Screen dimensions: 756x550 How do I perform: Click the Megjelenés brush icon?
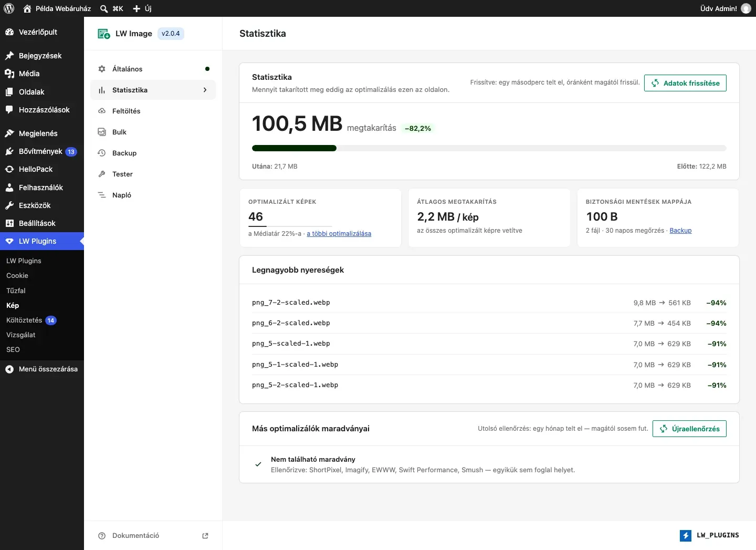9,133
